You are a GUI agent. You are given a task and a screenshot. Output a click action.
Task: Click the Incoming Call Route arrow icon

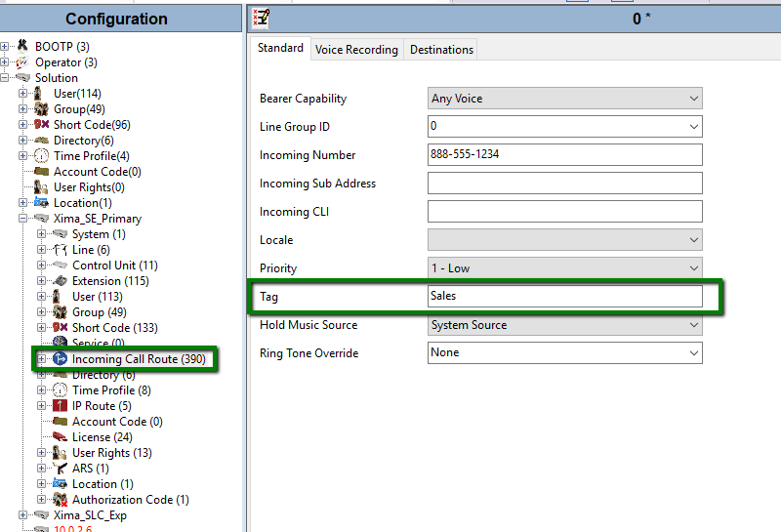point(60,358)
